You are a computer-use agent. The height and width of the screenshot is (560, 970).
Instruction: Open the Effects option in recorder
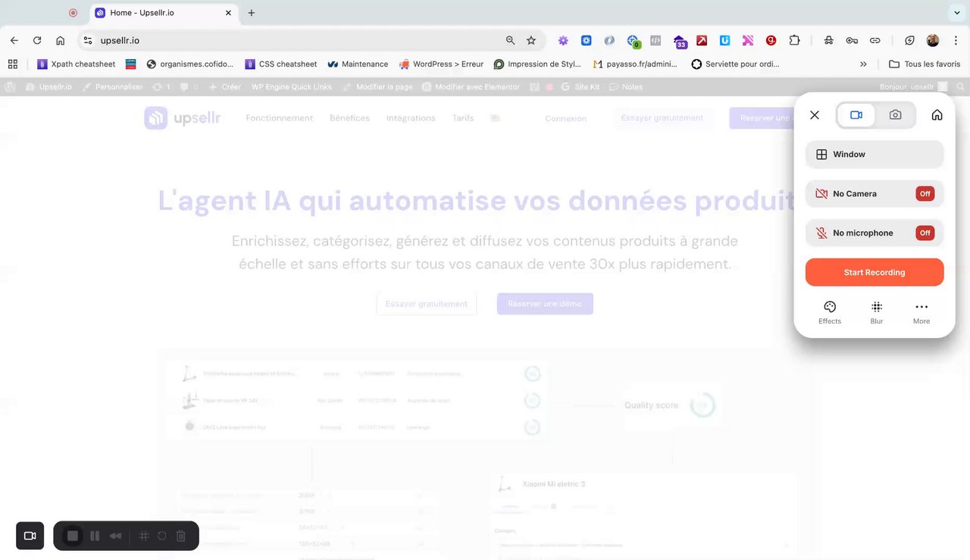tap(830, 312)
